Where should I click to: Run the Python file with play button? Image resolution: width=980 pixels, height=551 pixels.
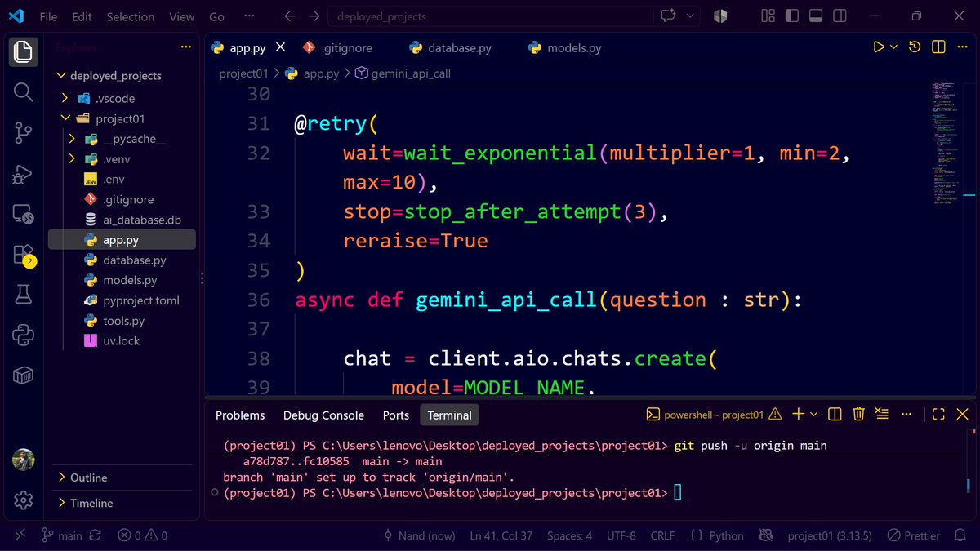pos(879,47)
